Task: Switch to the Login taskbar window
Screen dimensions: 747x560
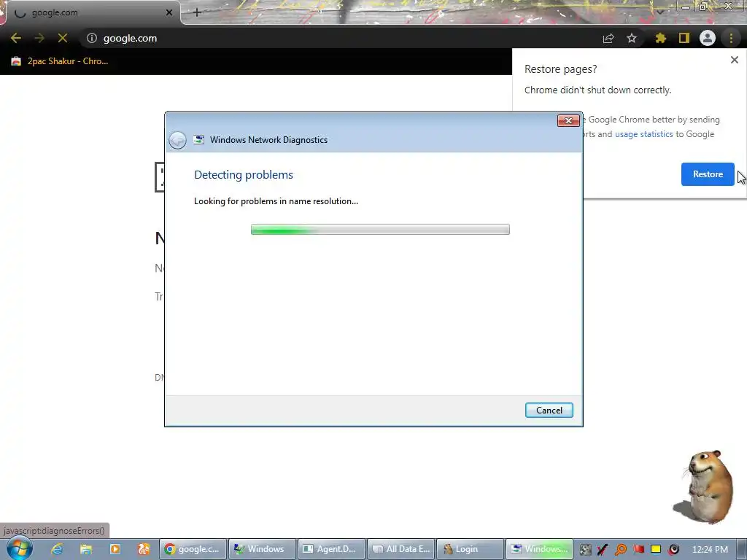Action: (x=470, y=549)
